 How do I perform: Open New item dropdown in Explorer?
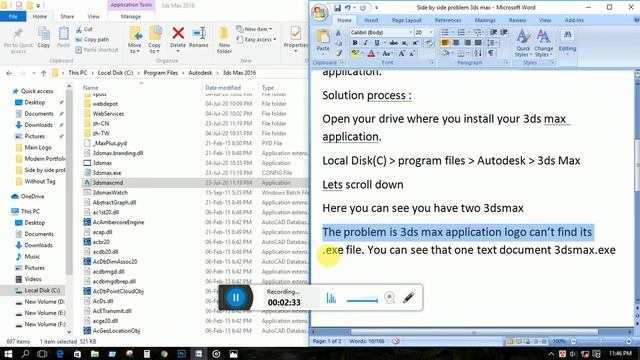click(x=254, y=29)
